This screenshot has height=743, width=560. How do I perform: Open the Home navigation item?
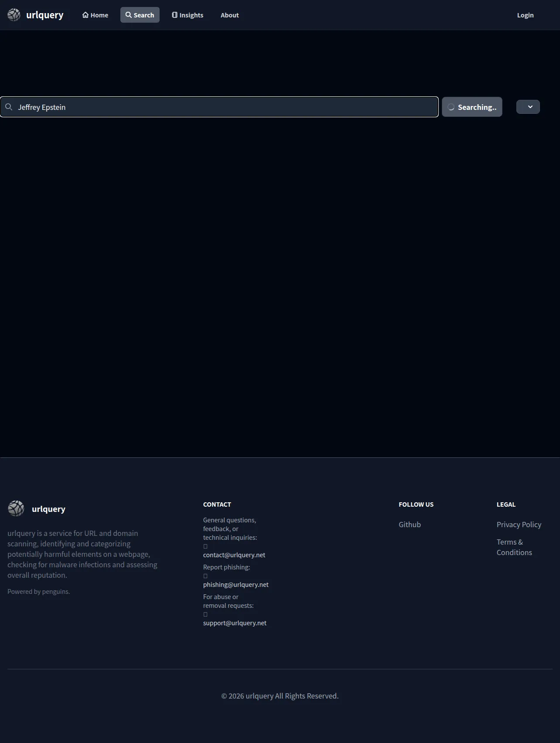point(95,15)
